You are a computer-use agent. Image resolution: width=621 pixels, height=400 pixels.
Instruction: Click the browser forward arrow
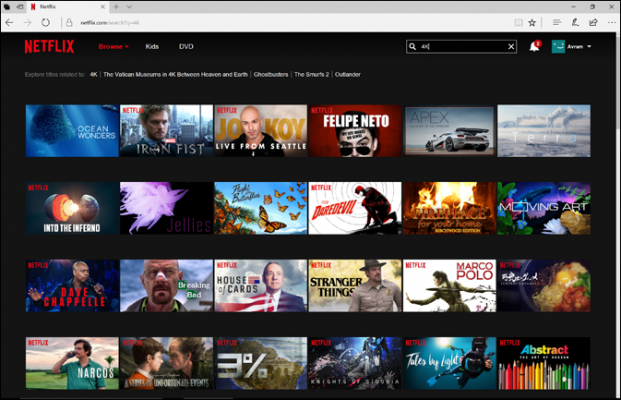(x=27, y=23)
